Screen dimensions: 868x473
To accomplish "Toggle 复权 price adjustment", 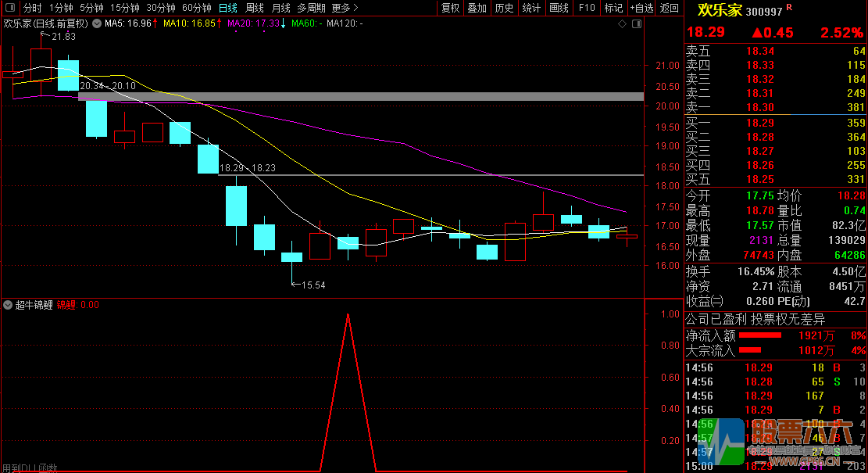I will click(451, 8).
